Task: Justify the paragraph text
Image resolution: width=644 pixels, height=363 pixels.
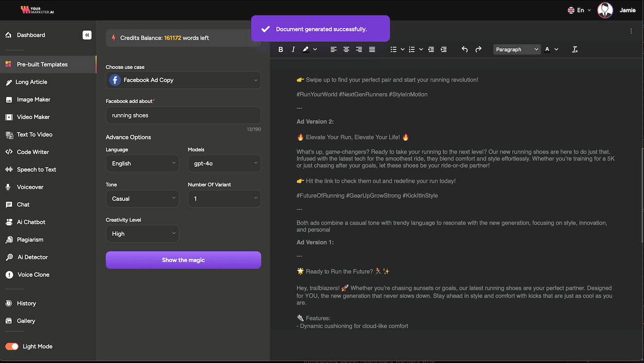Action: click(x=372, y=49)
